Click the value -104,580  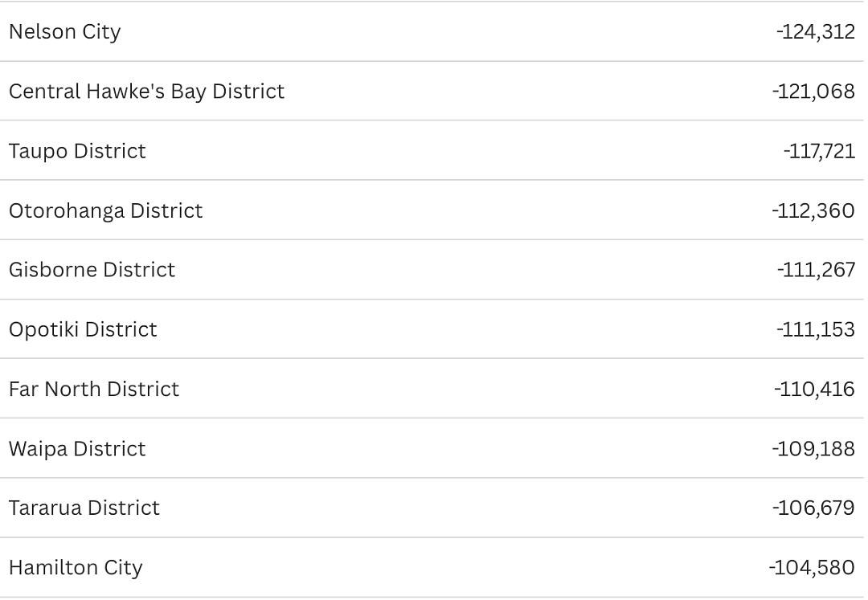pyautogui.click(x=812, y=568)
